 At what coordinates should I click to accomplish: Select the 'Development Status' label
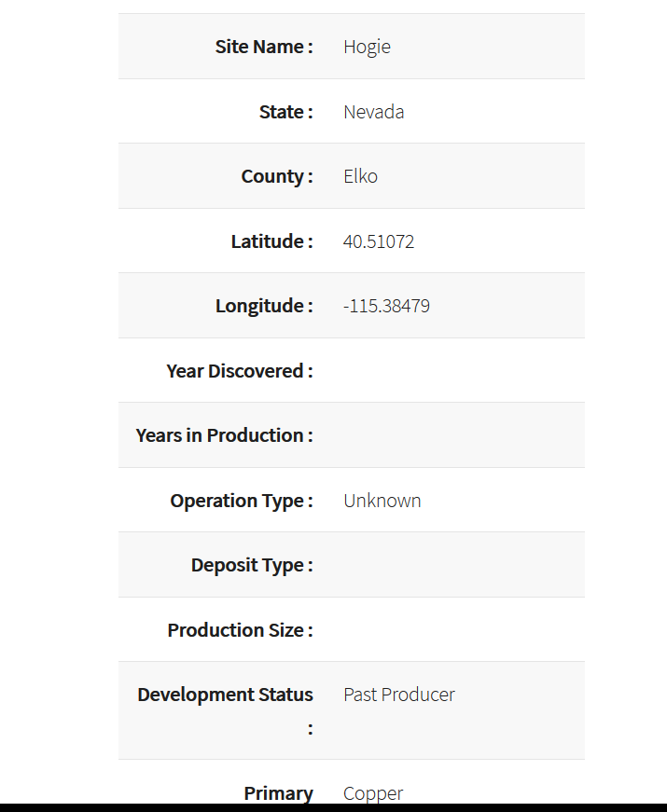click(225, 695)
